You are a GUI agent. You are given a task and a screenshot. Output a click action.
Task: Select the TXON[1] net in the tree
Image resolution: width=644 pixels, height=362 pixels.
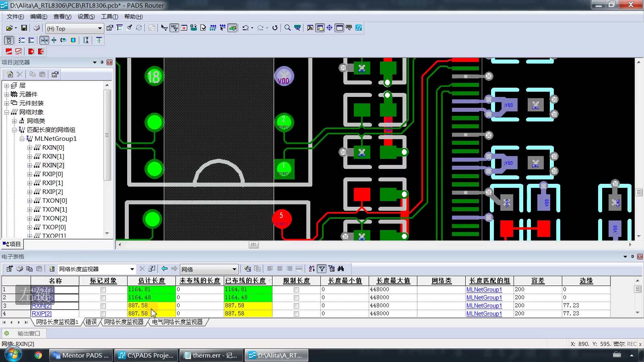(x=55, y=210)
